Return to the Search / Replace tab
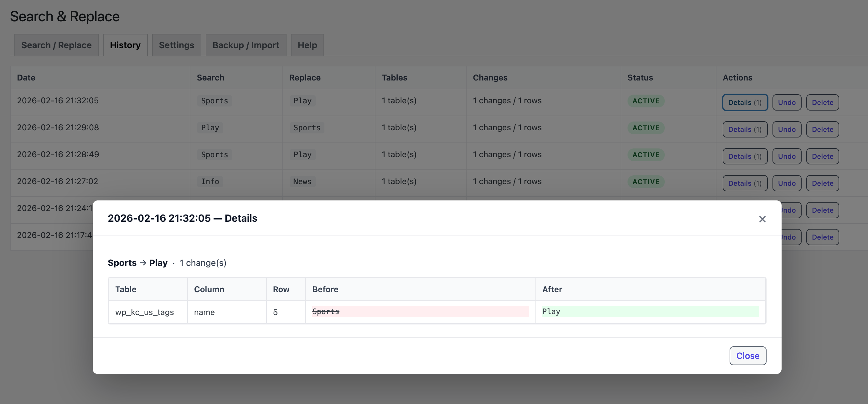The height and width of the screenshot is (404, 868). [x=56, y=45]
